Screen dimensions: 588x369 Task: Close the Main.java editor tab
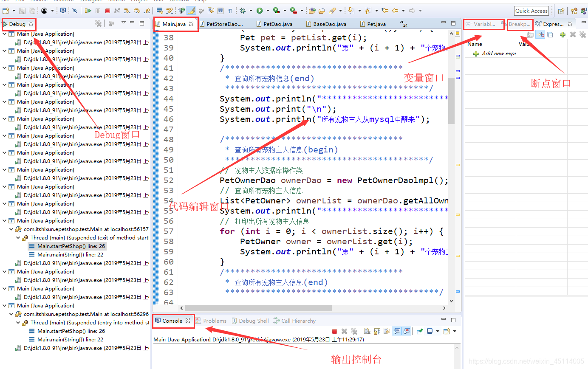pyautogui.click(x=191, y=24)
